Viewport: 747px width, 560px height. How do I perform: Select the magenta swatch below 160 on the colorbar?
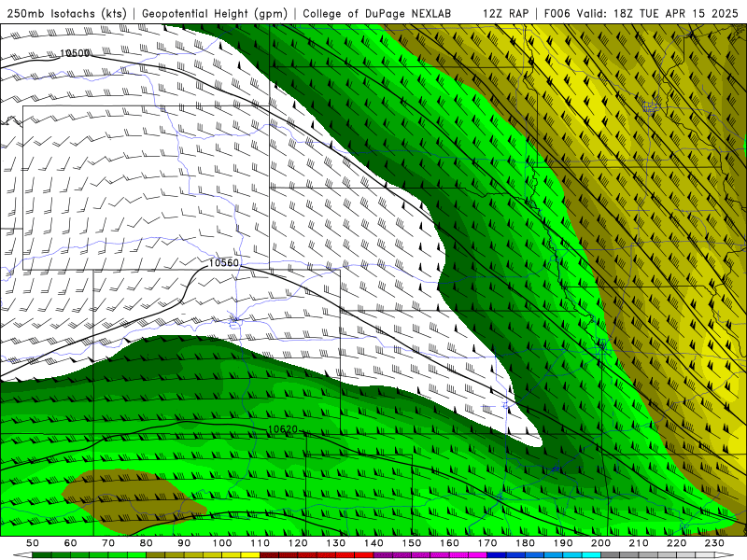[458, 555]
